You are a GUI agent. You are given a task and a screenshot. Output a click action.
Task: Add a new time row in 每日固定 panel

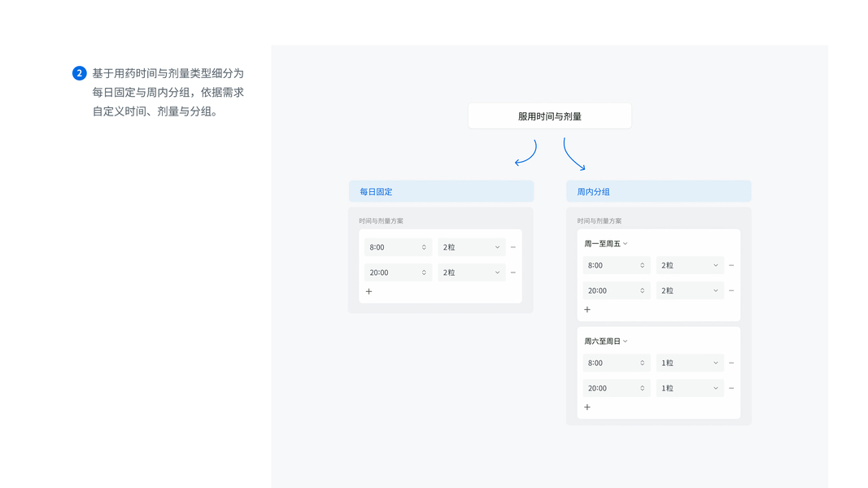pos(369,292)
